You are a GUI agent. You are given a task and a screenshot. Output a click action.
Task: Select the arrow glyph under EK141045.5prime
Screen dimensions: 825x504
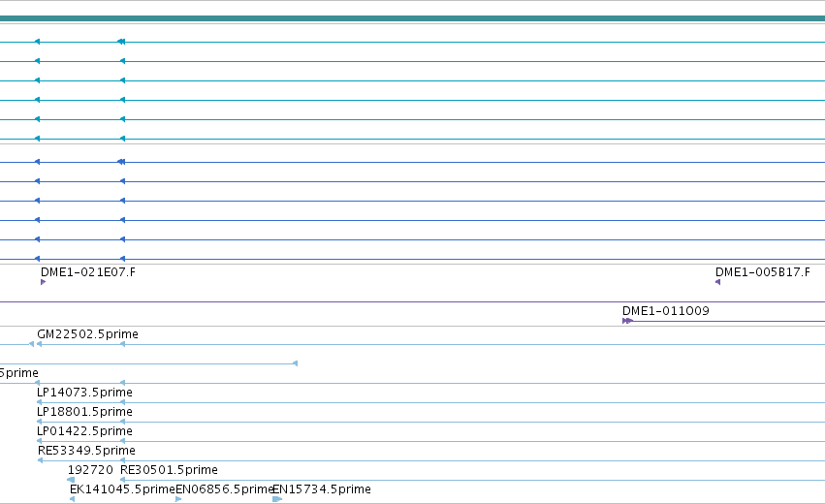click(x=72, y=499)
